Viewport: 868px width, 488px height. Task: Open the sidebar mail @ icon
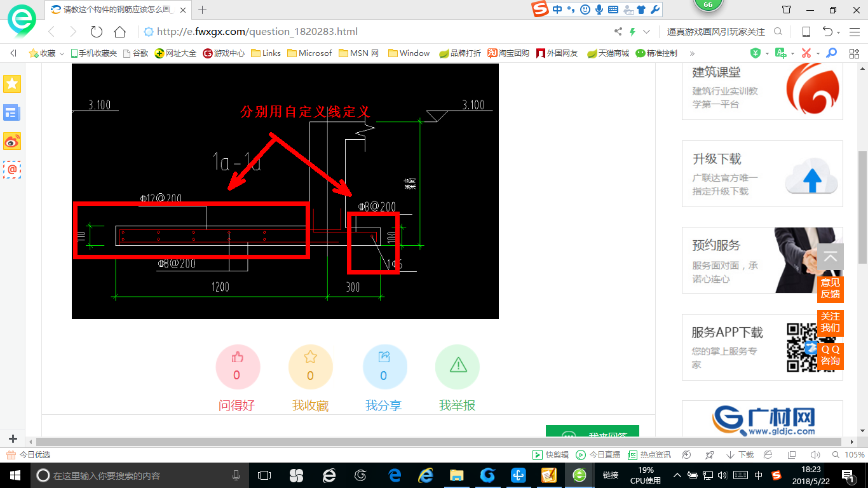(x=12, y=169)
